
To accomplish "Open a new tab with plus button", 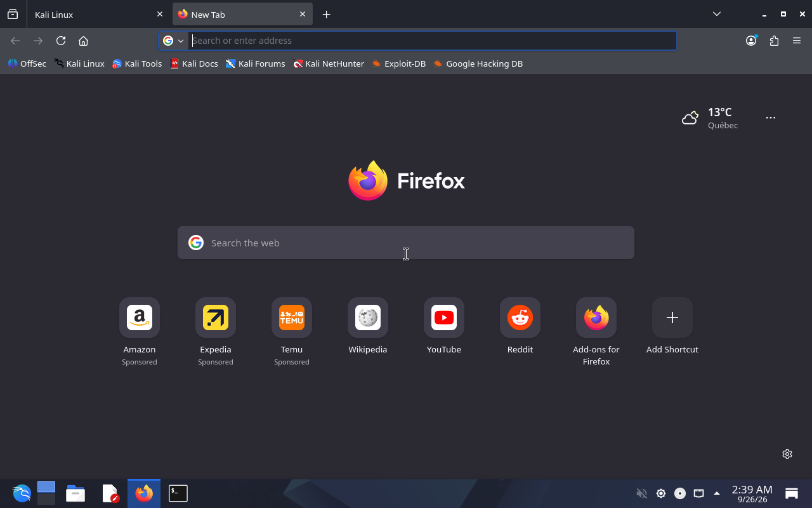I will pyautogui.click(x=326, y=14).
